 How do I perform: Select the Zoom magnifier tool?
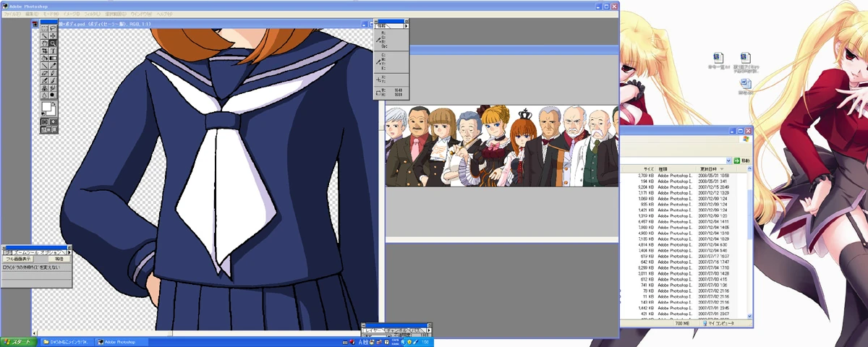53,43
